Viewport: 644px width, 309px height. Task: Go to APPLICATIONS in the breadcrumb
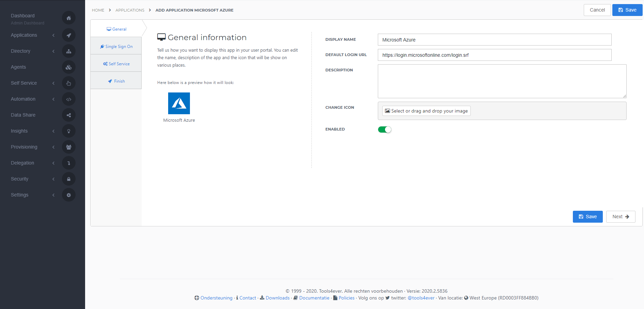pos(130,10)
